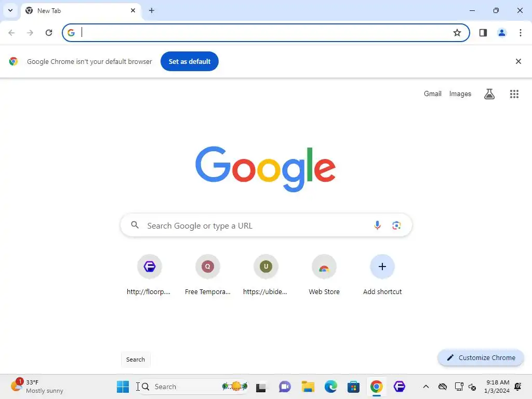Click Set as default button
532x399 pixels.
pos(189,61)
